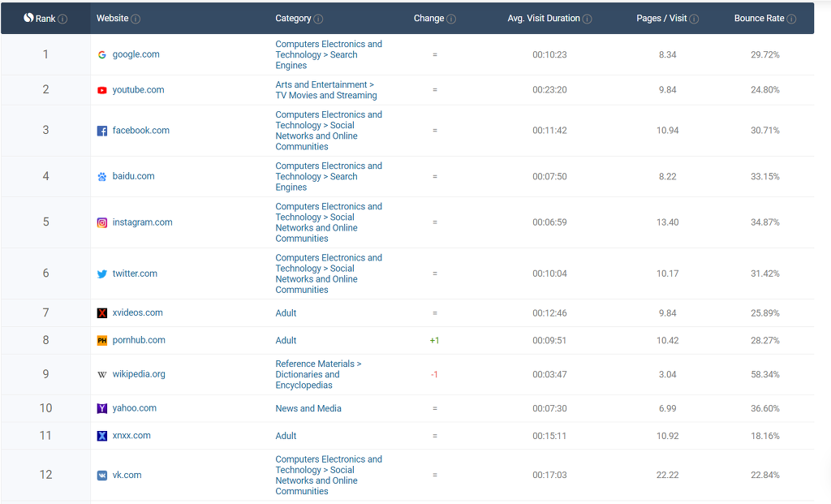Click the Baidu paw favicon
831x504 pixels.
point(102,176)
